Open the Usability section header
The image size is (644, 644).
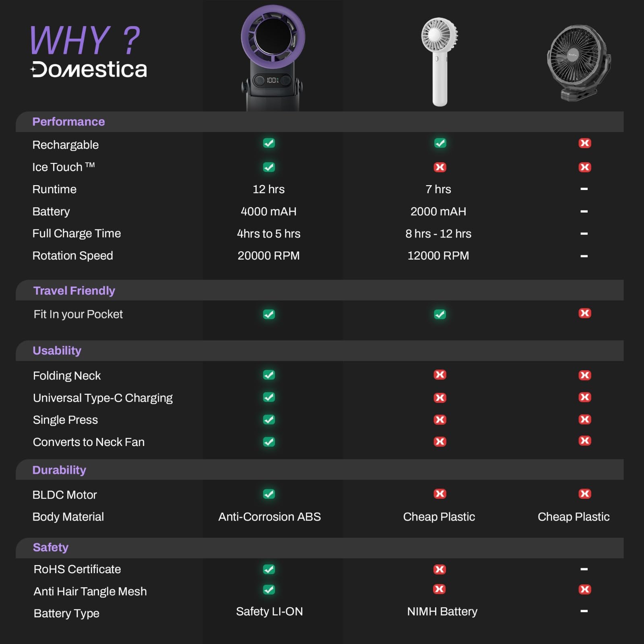click(x=57, y=351)
